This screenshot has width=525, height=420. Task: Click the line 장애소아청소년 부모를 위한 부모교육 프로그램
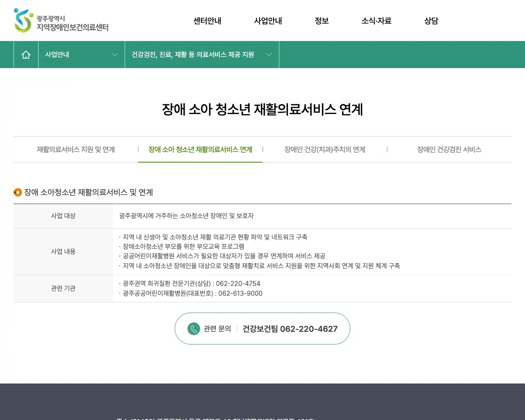click(182, 247)
